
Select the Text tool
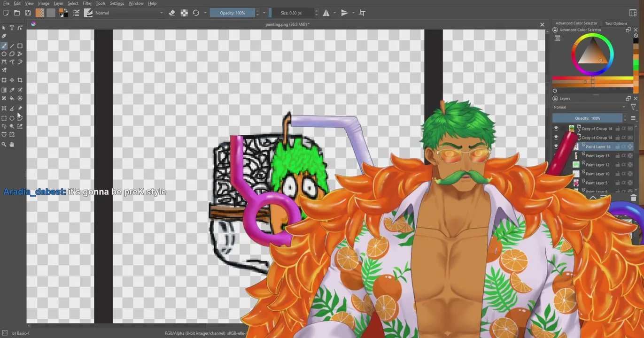click(12, 28)
